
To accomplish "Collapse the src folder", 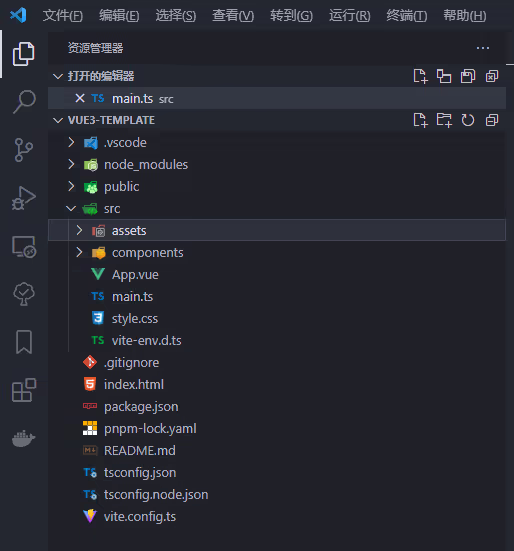I will tap(71, 208).
